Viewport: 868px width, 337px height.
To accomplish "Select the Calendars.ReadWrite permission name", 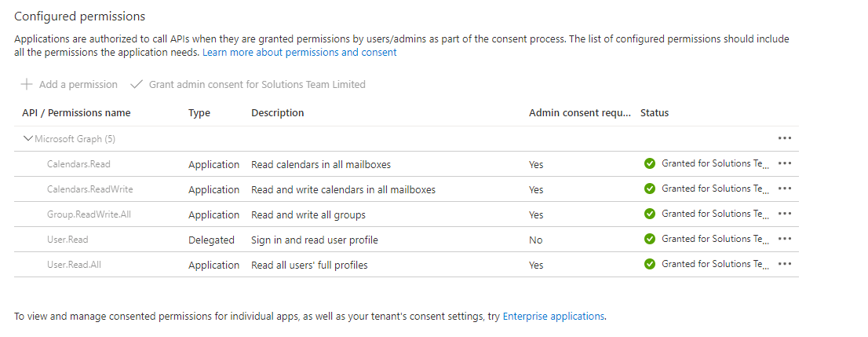I will pos(89,189).
